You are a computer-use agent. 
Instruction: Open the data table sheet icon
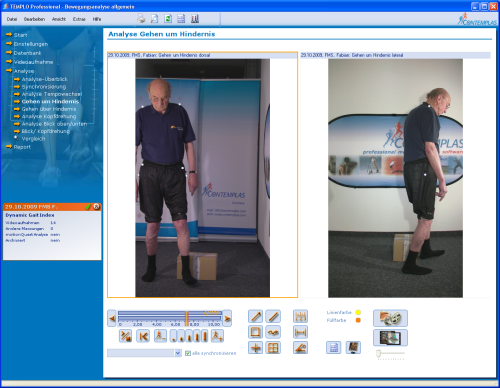tap(334, 348)
